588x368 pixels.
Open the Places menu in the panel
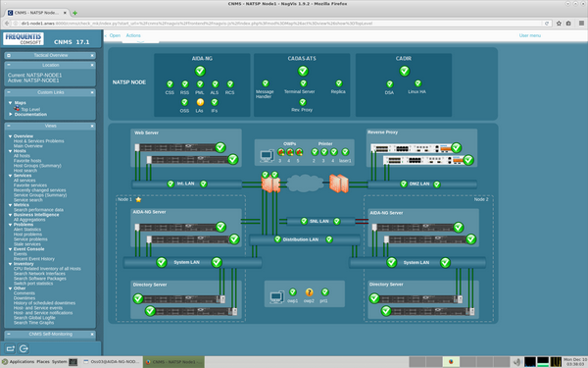pos(43,361)
